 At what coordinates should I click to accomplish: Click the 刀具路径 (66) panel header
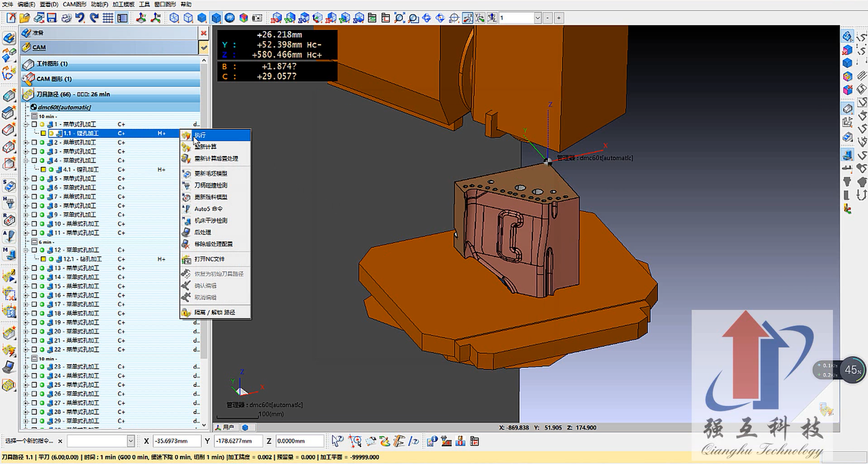click(111, 94)
